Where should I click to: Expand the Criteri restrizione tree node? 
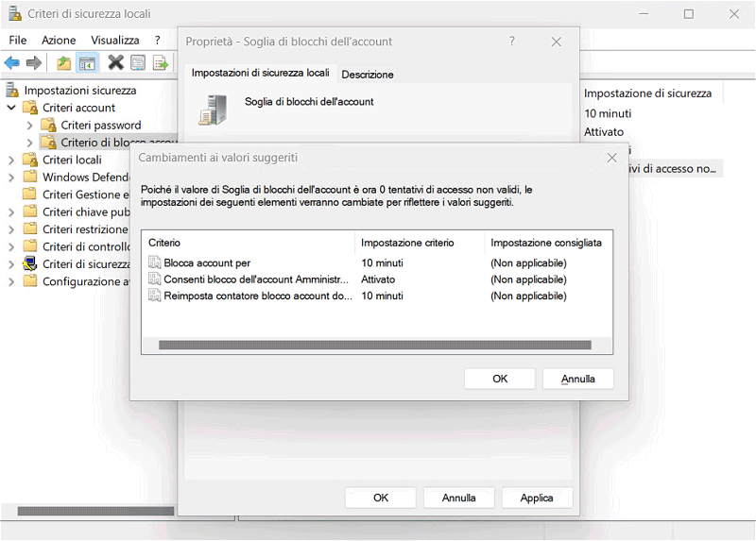click(11, 229)
